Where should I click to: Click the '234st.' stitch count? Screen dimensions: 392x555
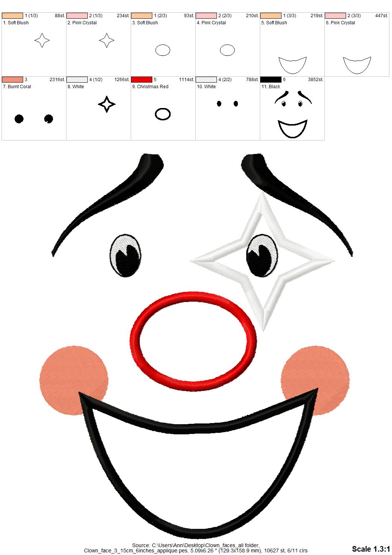(123, 16)
